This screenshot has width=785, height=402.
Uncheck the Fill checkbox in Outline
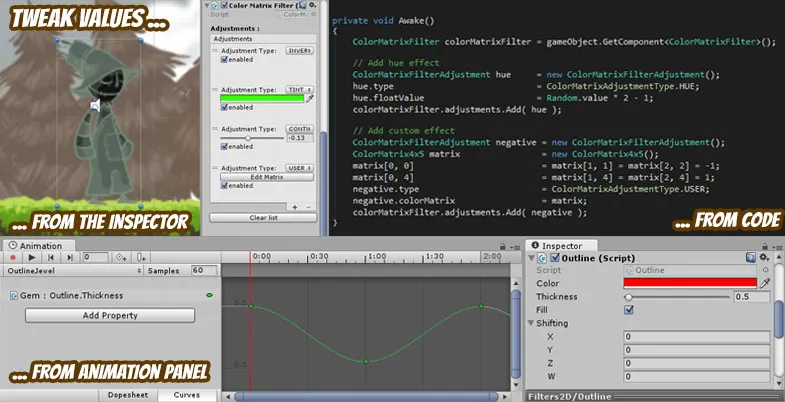point(629,310)
